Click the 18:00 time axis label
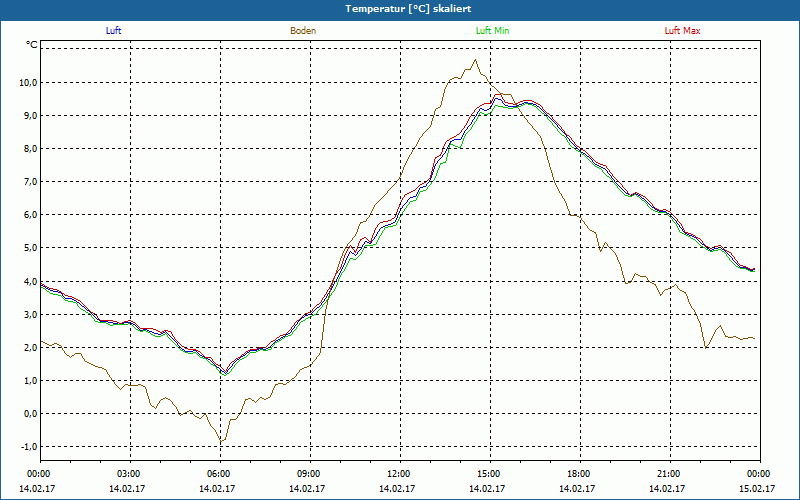This screenshot has height=500, width=800. pos(580,474)
